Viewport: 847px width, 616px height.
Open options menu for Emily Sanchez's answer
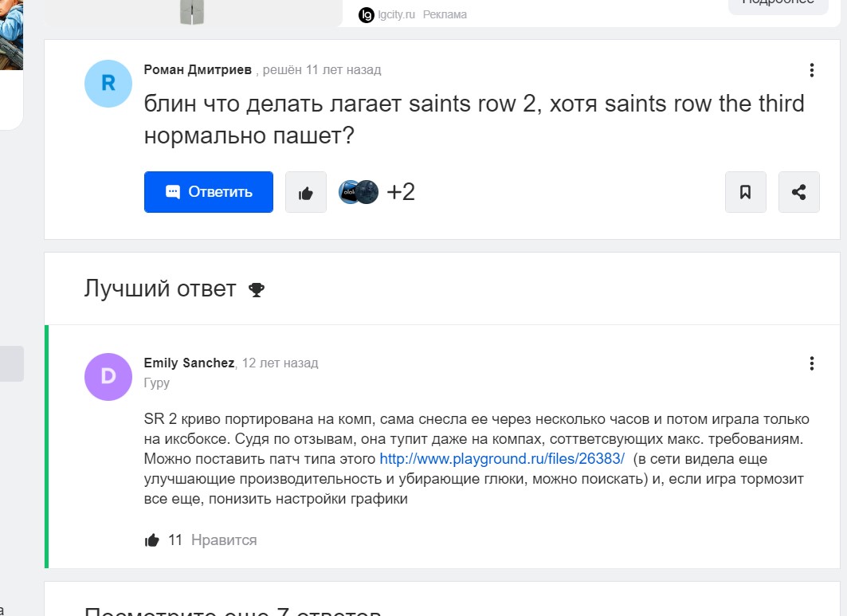click(811, 363)
